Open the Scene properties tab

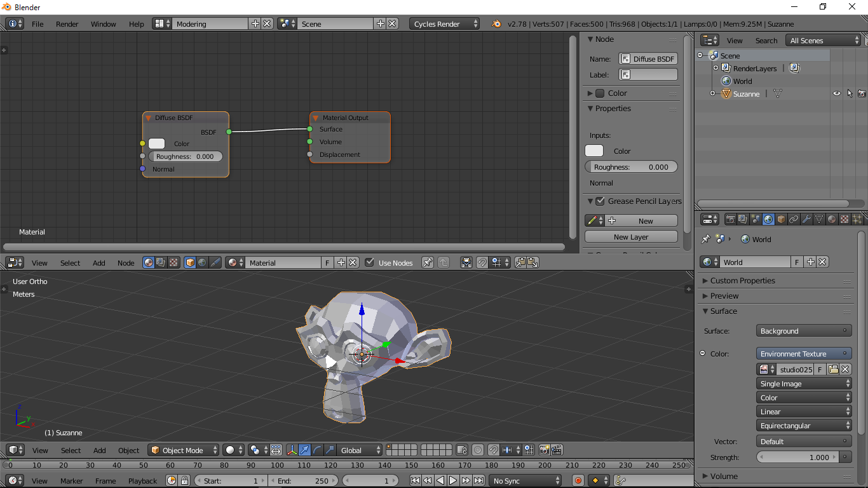click(756, 219)
